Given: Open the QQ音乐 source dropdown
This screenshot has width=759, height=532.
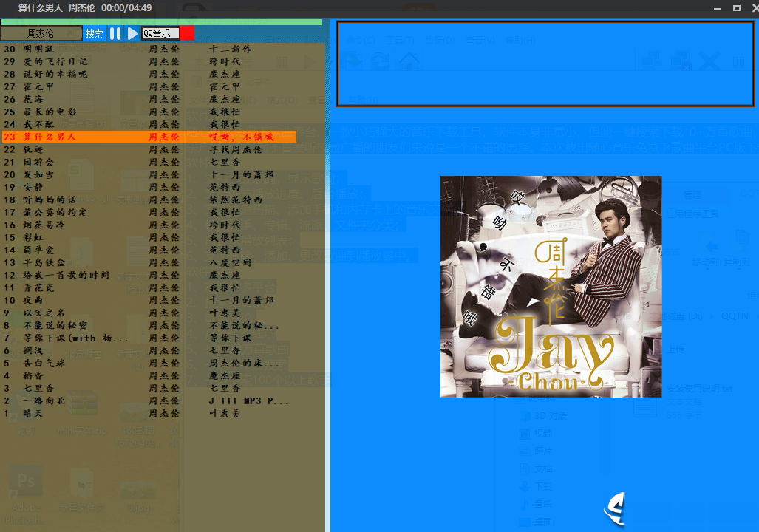Looking at the screenshot, I should (160, 33).
